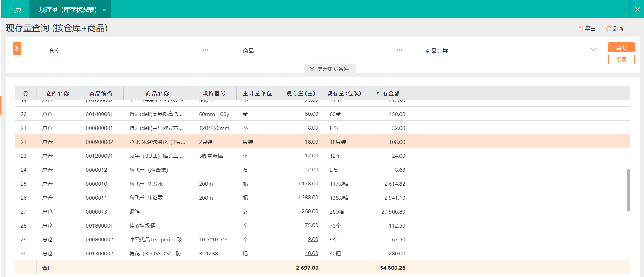Open the 260.00 quantity link for 钢笔
Screen dimensions: 644x277
point(310,211)
